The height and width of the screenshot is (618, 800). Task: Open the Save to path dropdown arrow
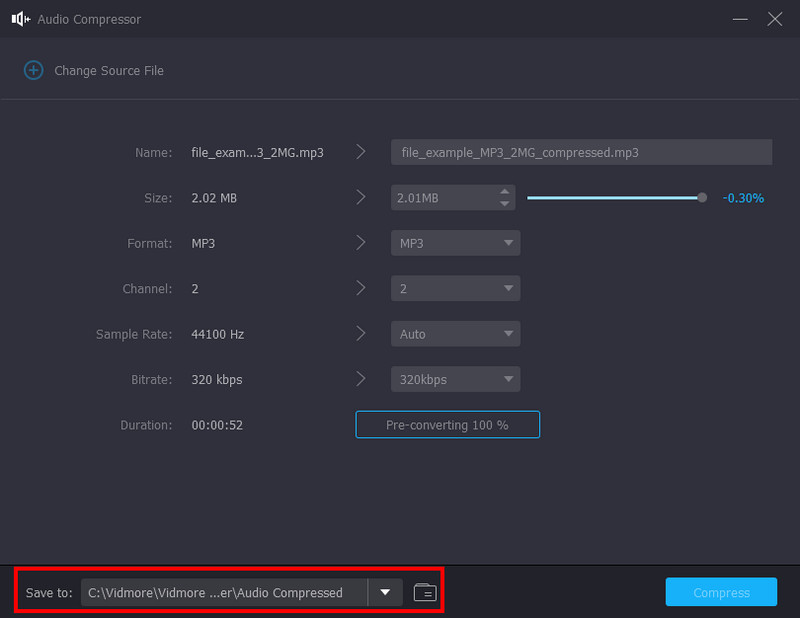pyautogui.click(x=385, y=592)
